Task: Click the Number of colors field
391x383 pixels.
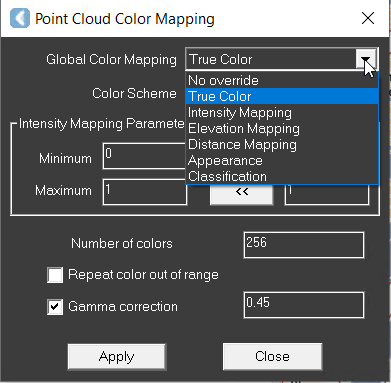Action: 304,245
